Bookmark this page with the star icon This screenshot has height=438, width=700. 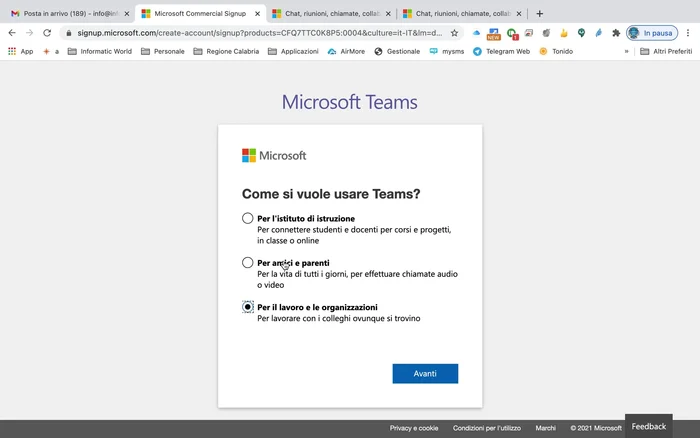(454, 33)
